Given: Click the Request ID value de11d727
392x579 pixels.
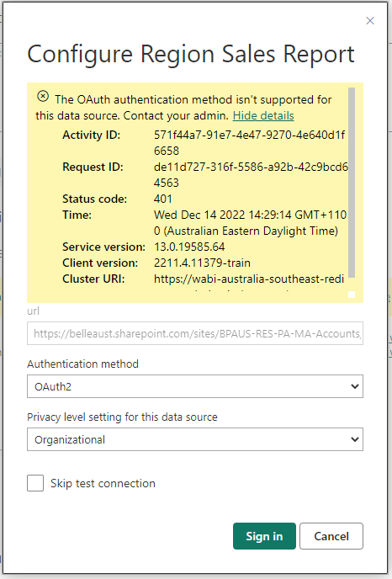Looking at the screenshot, I should coord(251,175).
